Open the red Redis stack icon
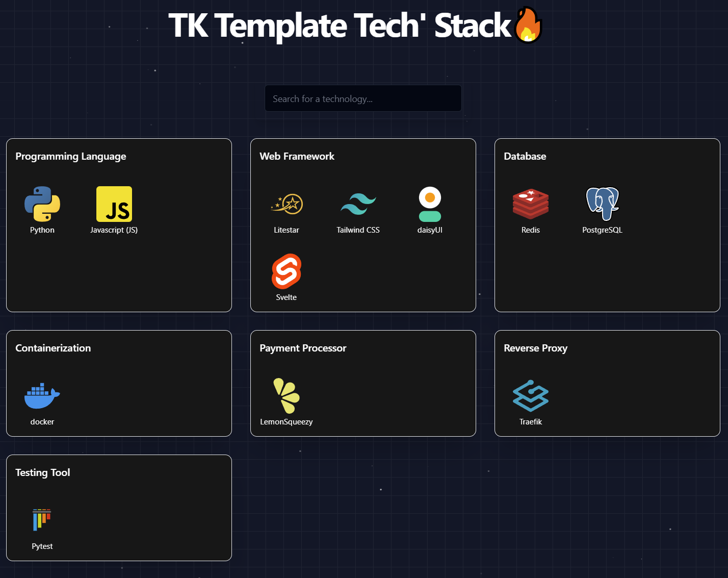The height and width of the screenshot is (578, 728). coord(531,204)
